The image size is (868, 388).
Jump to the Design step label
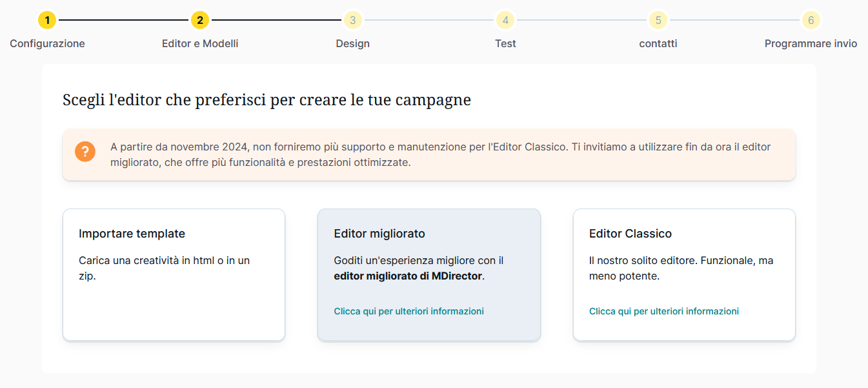[x=352, y=44]
